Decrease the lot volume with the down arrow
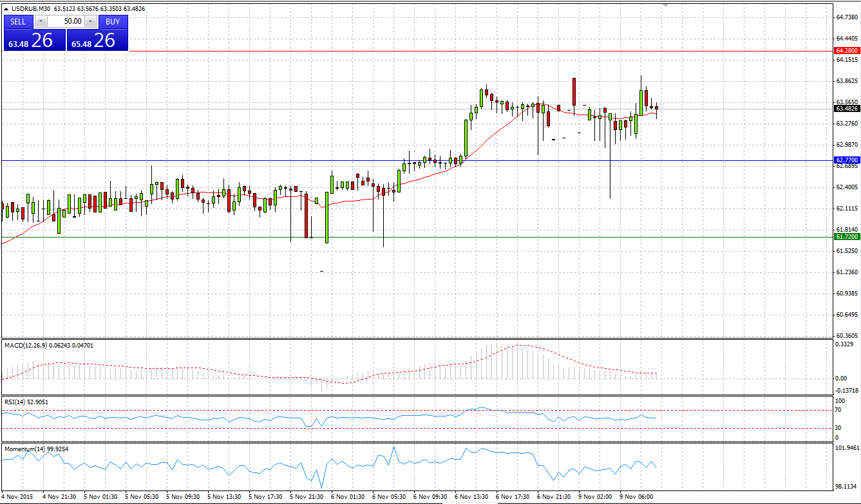 41,21
